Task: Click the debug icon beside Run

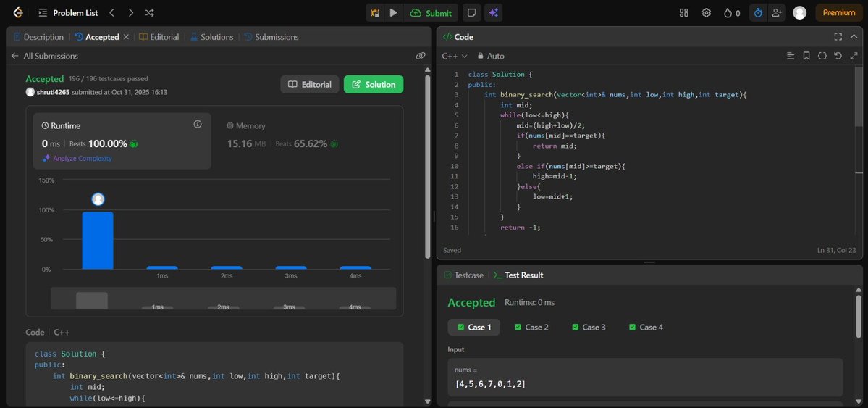Action: (375, 13)
